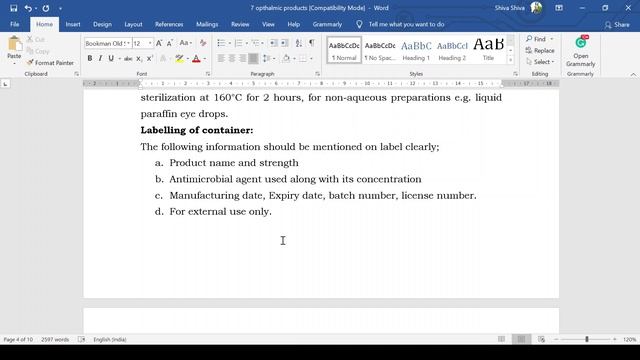Click the English (India) language indicator
Viewport: 640px width, 360px height.
click(x=110, y=339)
